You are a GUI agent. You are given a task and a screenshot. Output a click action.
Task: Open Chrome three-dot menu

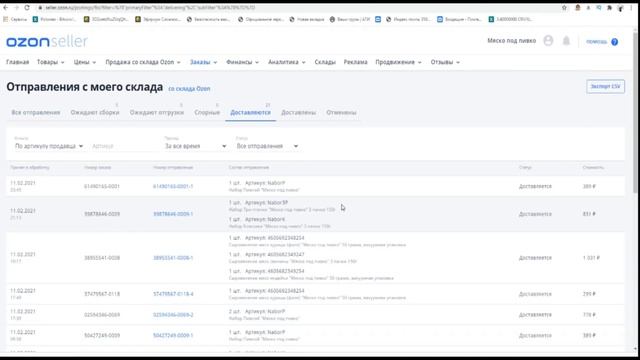631,7
